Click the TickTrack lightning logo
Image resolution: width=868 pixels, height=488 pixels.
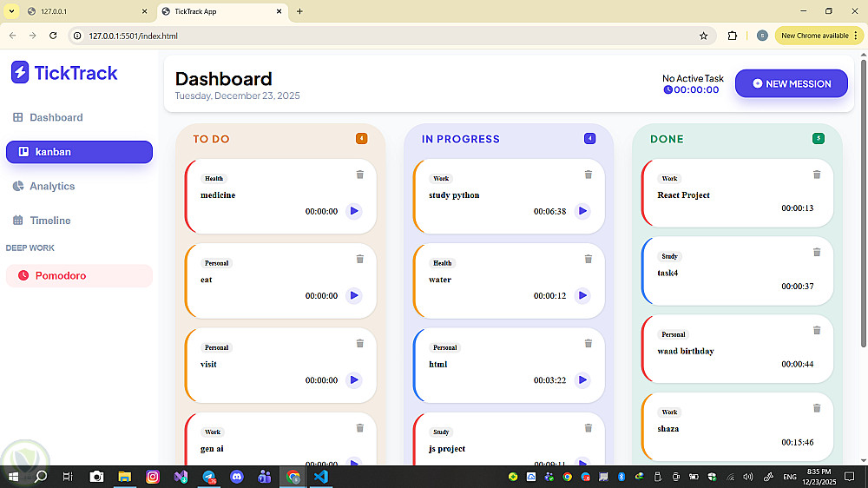(20, 73)
